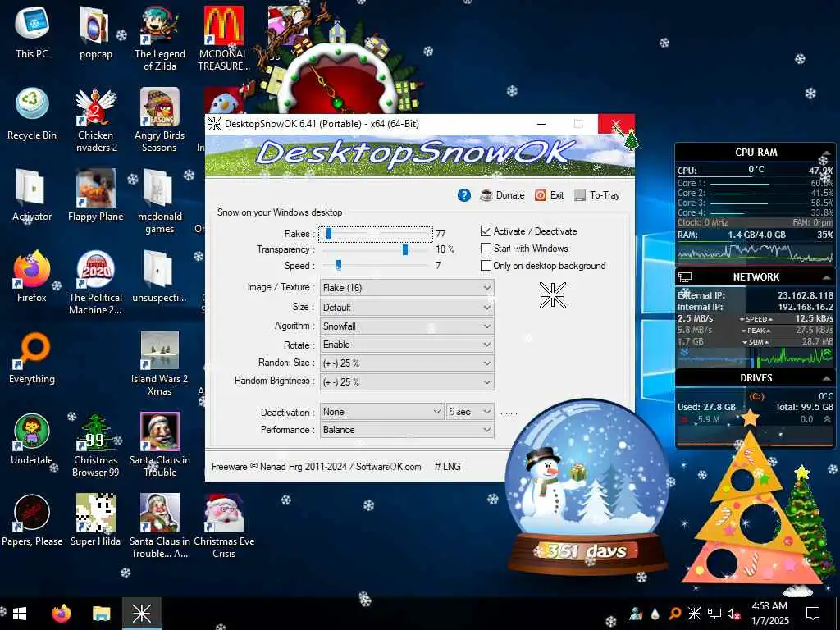Select mcdonald games folder icon

(x=160, y=202)
